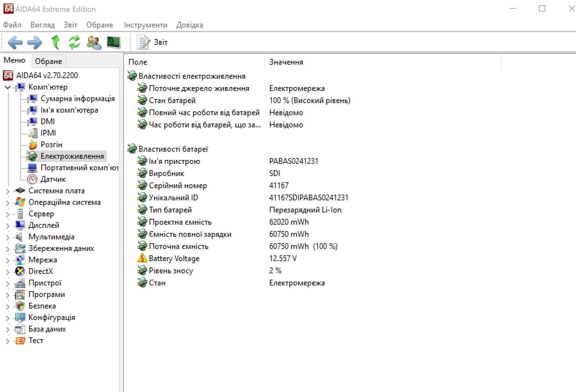Click the Мережа network icon
Screen dimensions: 576x392
20,260
